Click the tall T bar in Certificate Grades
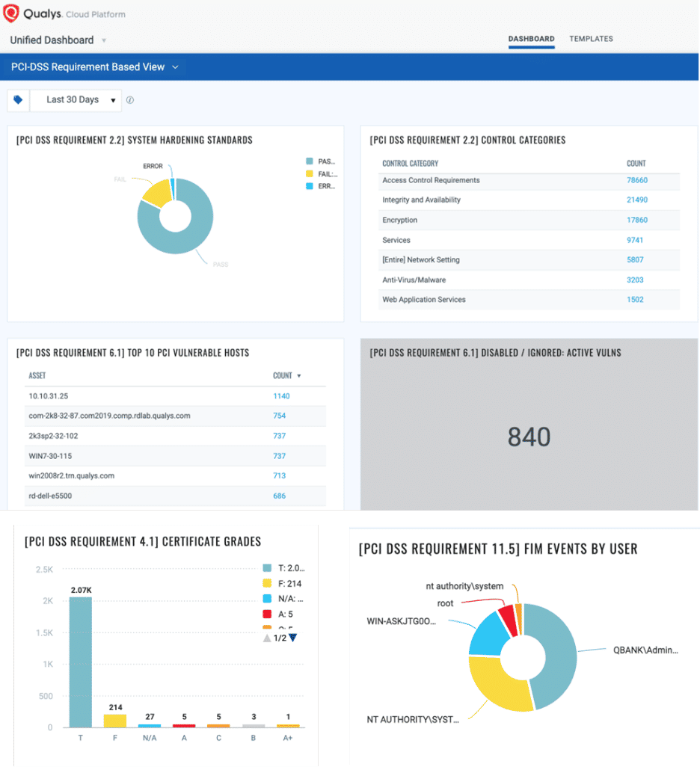700x767 pixels. point(81,662)
